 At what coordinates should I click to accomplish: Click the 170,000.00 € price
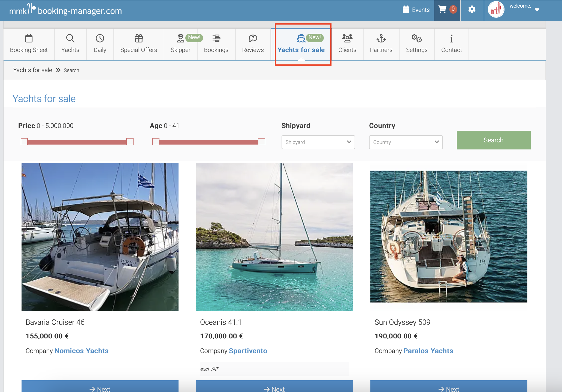(222, 336)
